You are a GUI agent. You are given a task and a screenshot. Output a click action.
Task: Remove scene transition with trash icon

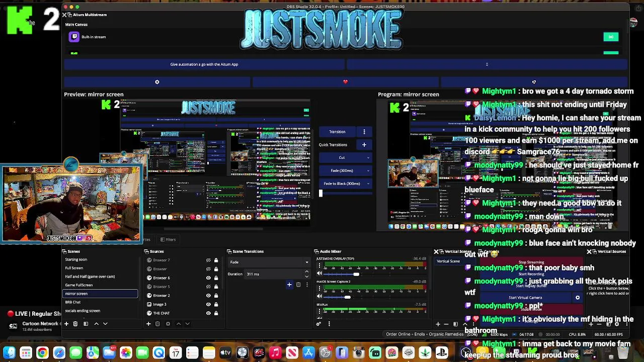pos(298,285)
